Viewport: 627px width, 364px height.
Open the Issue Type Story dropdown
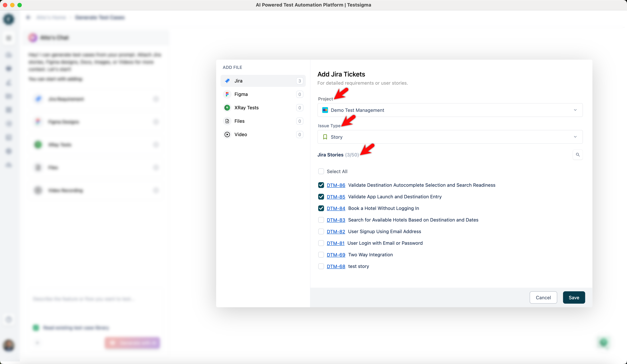tap(450, 137)
